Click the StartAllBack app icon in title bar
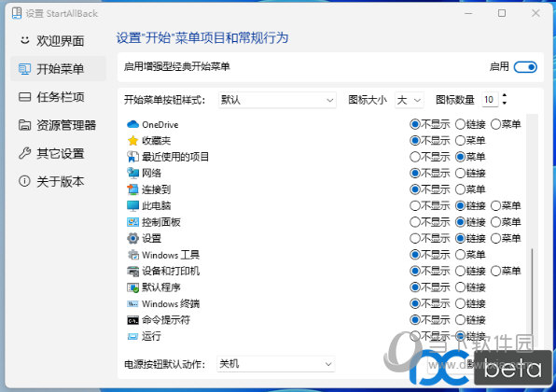Image resolution: width=556 pixels, height=392 pixels. pos(16,13)
